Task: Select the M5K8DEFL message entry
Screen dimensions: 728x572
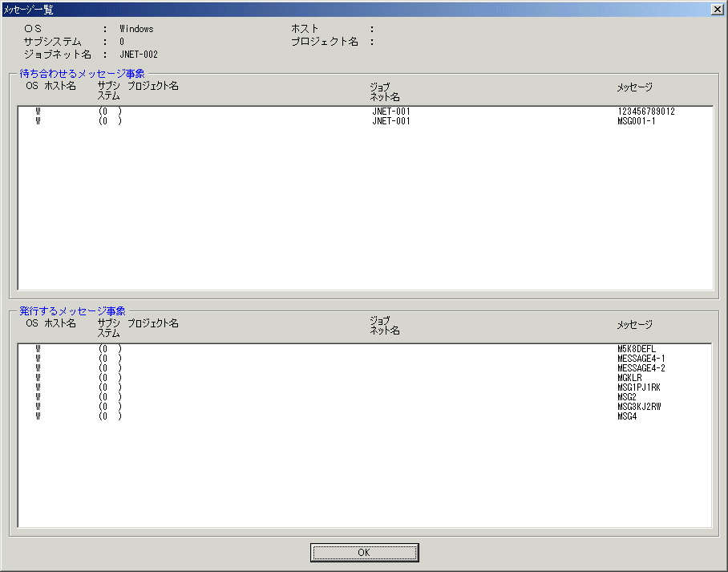Action: pyautogui.click(x=365, y=349)
